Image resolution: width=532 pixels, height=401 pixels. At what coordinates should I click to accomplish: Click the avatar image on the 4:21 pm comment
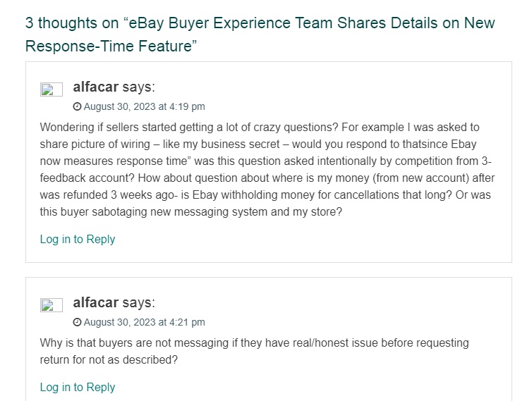(x=52, y=305)
